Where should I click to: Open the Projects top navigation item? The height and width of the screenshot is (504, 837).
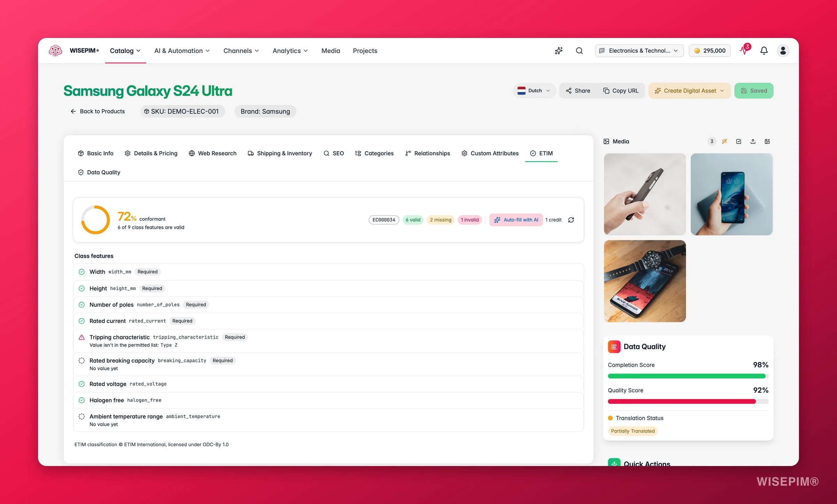click(x=365, y=51)
